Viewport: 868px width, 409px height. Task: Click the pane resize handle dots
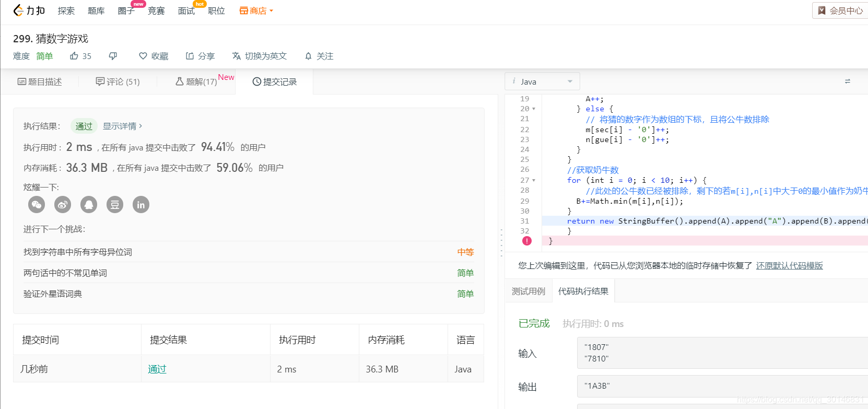[x=501, y=243]
